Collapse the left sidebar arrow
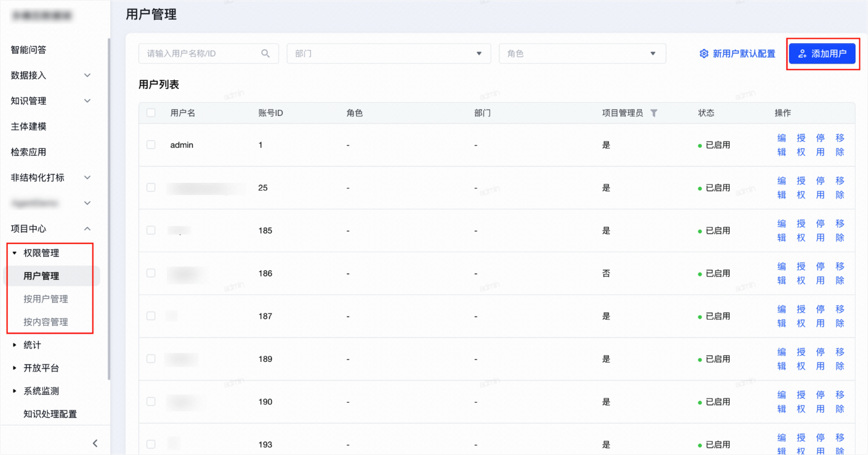Screen dimensions: 868x455 95,443
